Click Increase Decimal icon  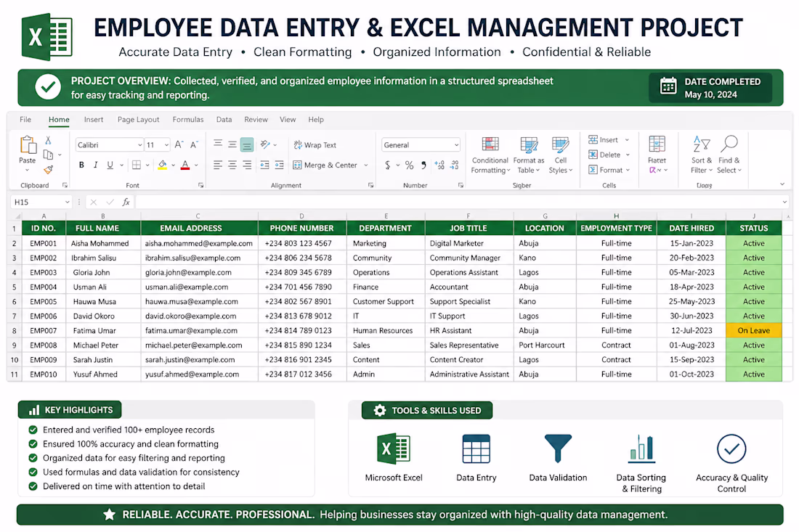[439, 165]
